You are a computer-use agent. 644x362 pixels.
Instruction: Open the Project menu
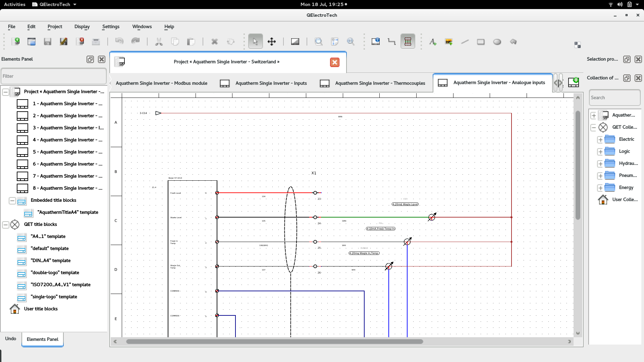pyautogui.click(x=55, y=26)
